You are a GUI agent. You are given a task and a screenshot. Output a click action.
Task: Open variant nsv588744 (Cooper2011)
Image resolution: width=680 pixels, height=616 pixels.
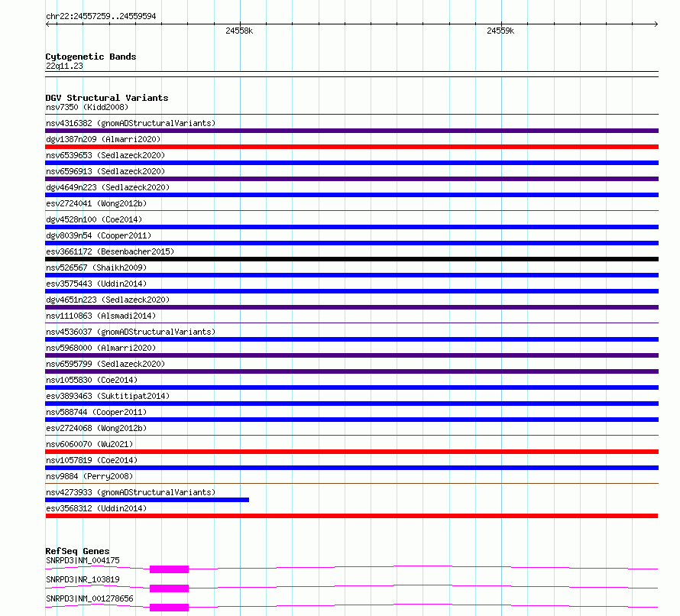(96, 412)
